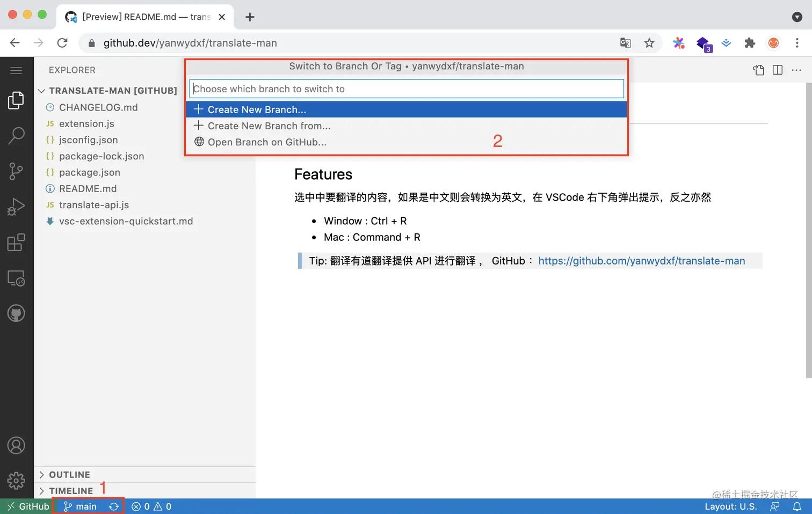Go back in the browser
Viewport: 812px width, 514px height.
click(15, 43)
